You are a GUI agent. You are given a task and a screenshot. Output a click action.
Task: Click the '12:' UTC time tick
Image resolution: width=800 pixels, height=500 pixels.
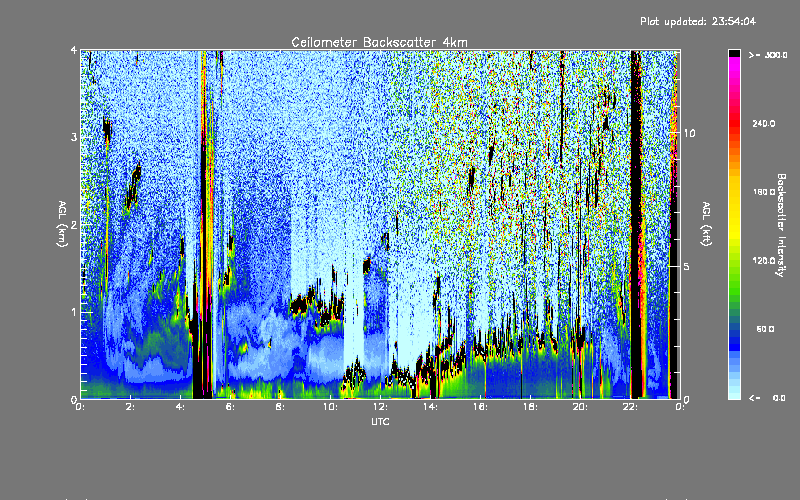(380, 407)
